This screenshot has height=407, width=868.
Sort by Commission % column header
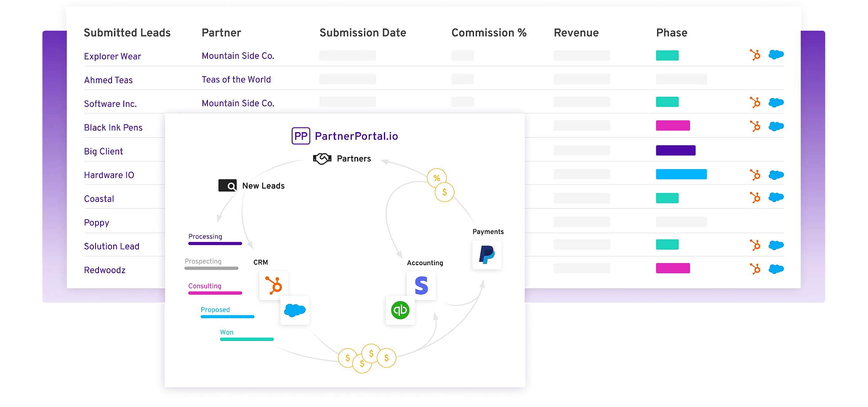pyautogui.click(x=489, y=33)
